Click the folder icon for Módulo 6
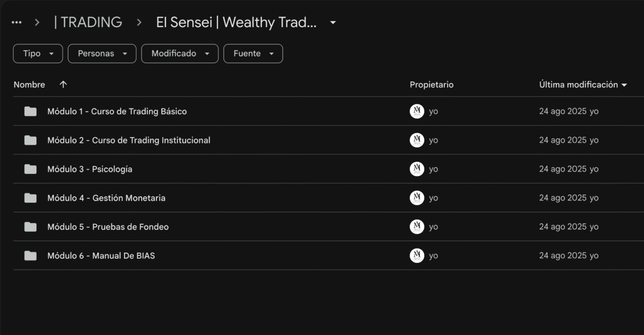 click(x=30, y=256)
